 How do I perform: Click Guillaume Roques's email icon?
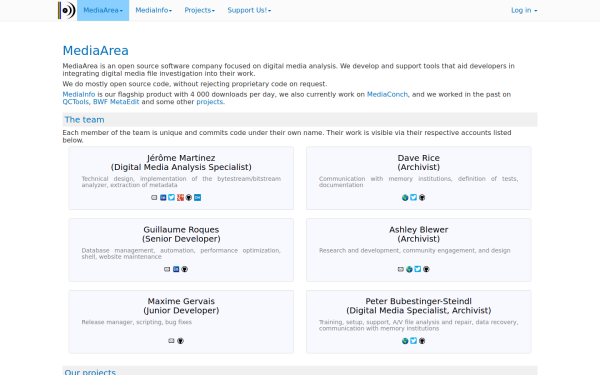click(167, 269)
